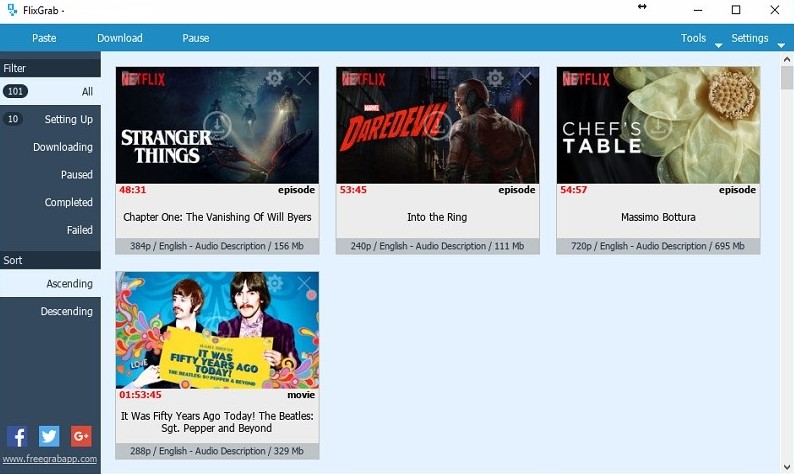Open the Google Plus icon link
Screen dimensions: 794x474
(81, 437)
